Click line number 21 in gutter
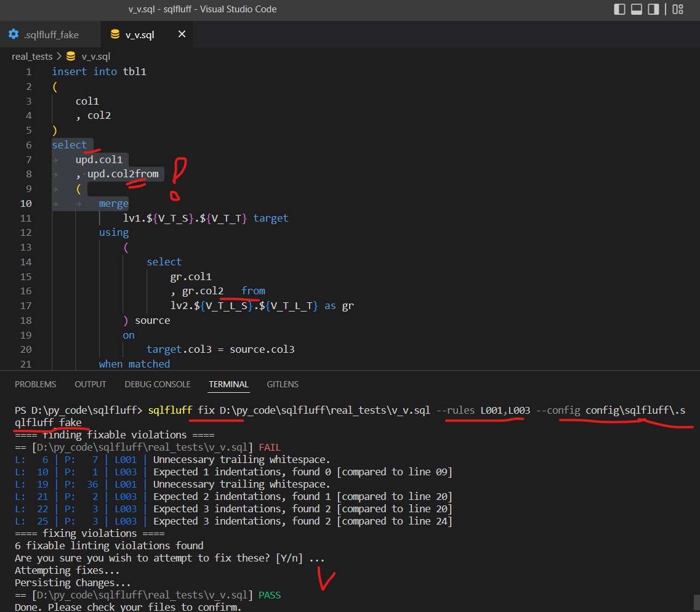 click(26, 364)
